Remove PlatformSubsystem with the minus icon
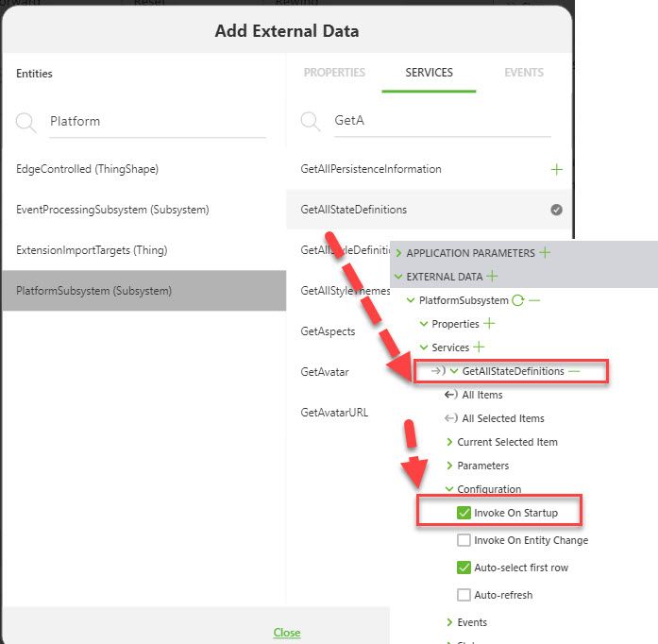The height and width of the screenshot is (644, 658). 534,300
